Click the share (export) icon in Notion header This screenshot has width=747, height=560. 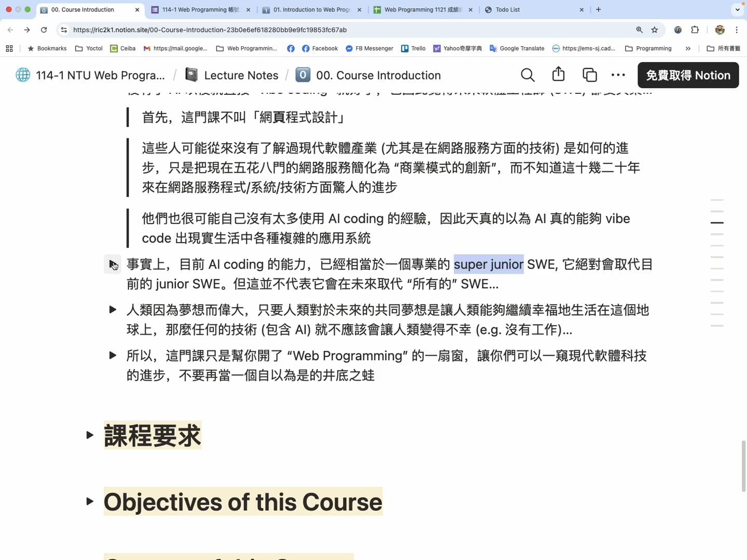(x=558, y=75)
